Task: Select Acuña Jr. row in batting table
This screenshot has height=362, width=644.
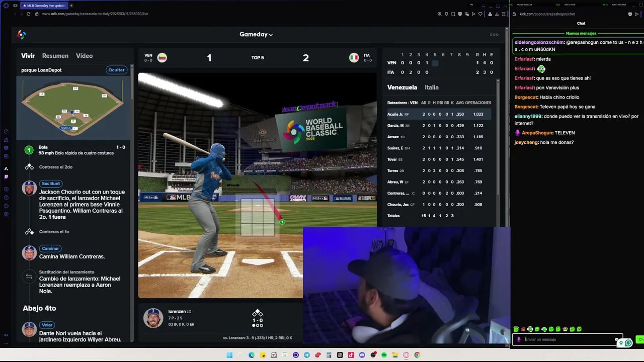Action: coord(439,114)
